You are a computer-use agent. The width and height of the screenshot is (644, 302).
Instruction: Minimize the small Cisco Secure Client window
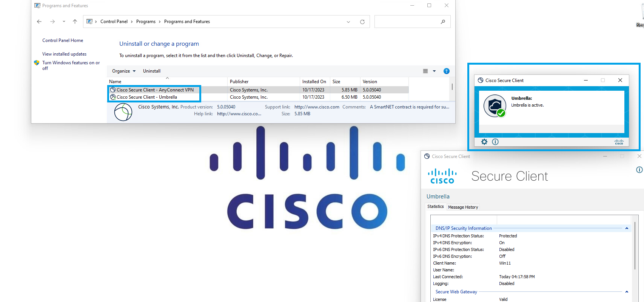(x=586, y=80)
